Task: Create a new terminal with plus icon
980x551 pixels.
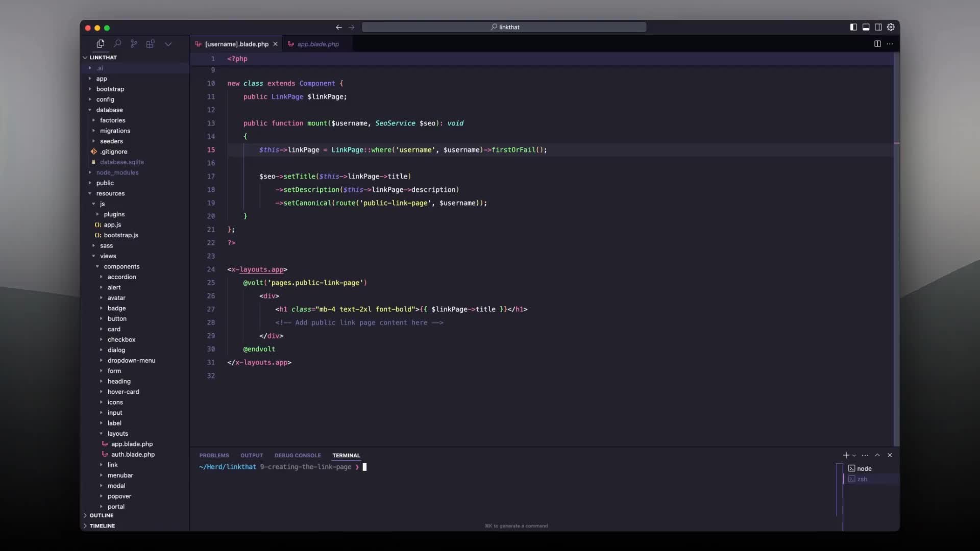Action: tap(846, 455)
